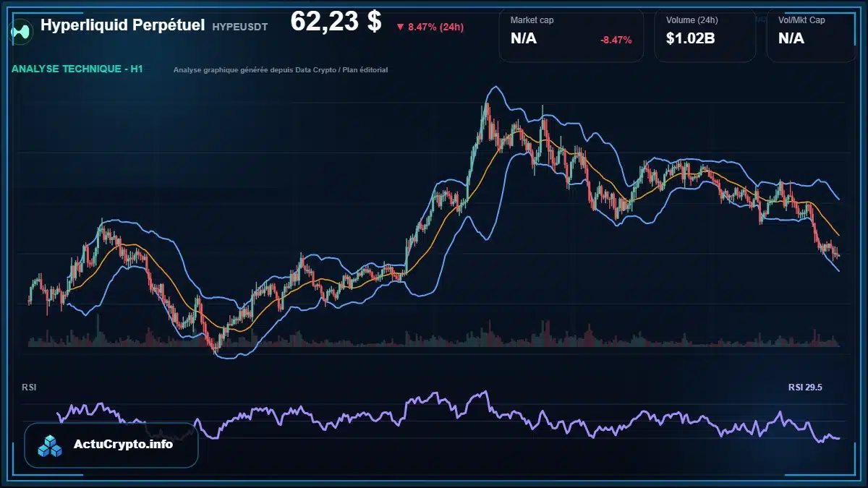Click the Market cap label
The image size is (868, 488).
tap(532, 20)
